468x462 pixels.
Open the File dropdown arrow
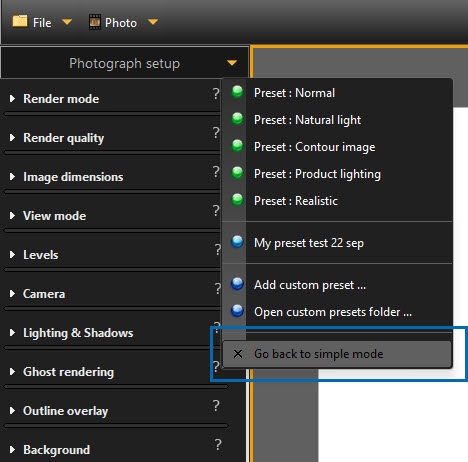[67, 22]
